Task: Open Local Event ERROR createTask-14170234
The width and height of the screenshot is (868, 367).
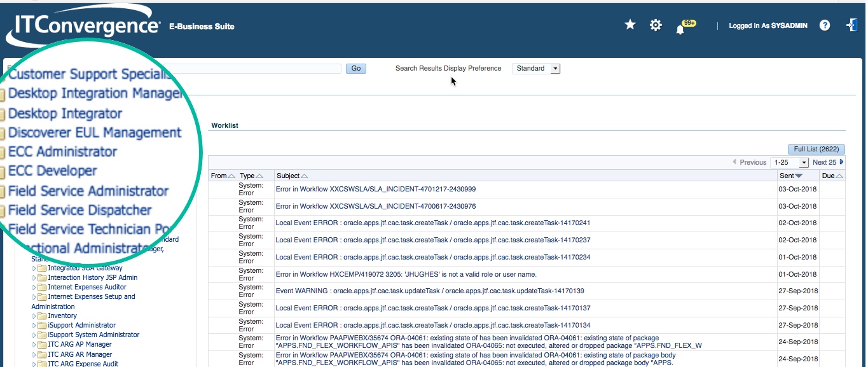Action: tap(433, 258)
